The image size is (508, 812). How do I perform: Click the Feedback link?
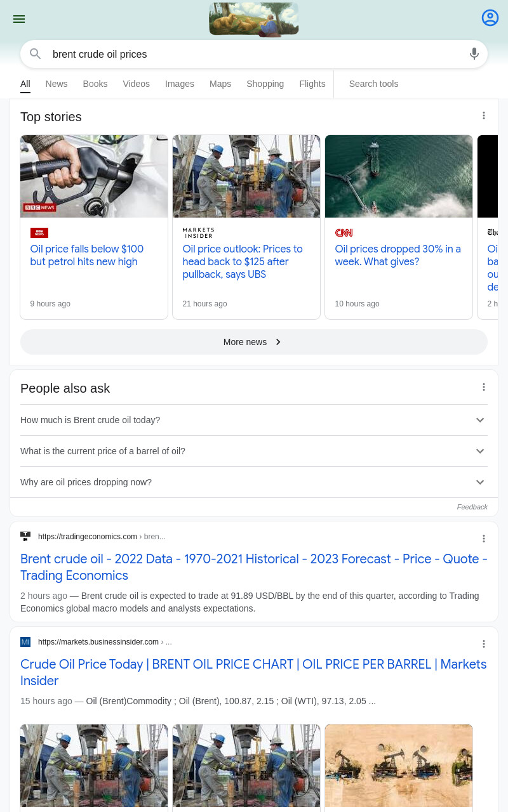tap(472, 507)
